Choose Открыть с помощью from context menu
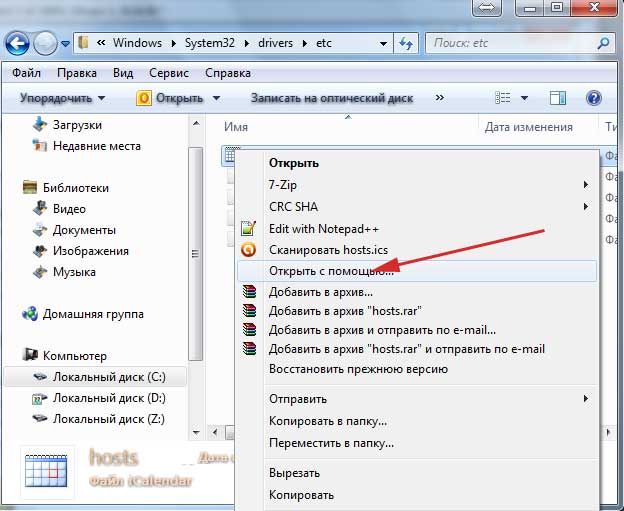 click(x=330, y=271)
